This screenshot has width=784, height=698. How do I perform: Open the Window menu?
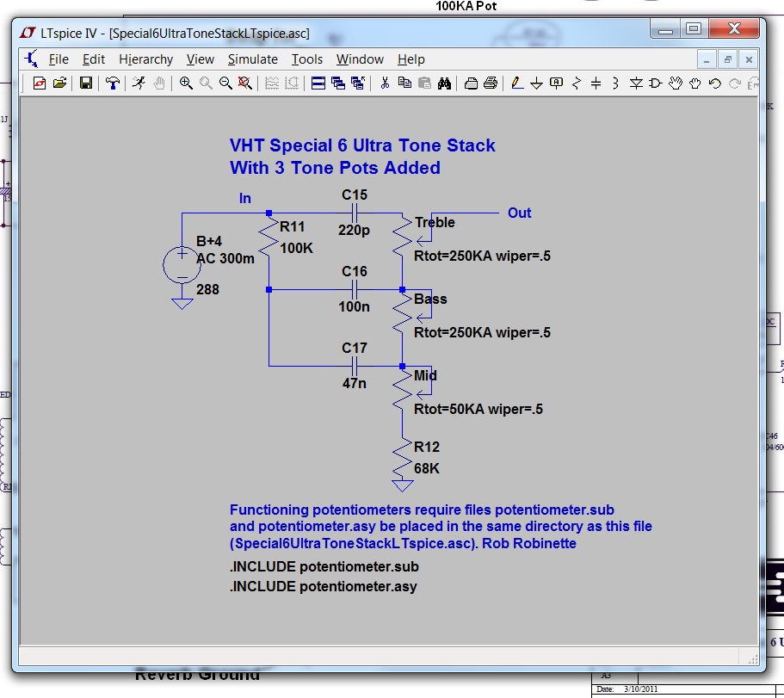click(360, 59)
